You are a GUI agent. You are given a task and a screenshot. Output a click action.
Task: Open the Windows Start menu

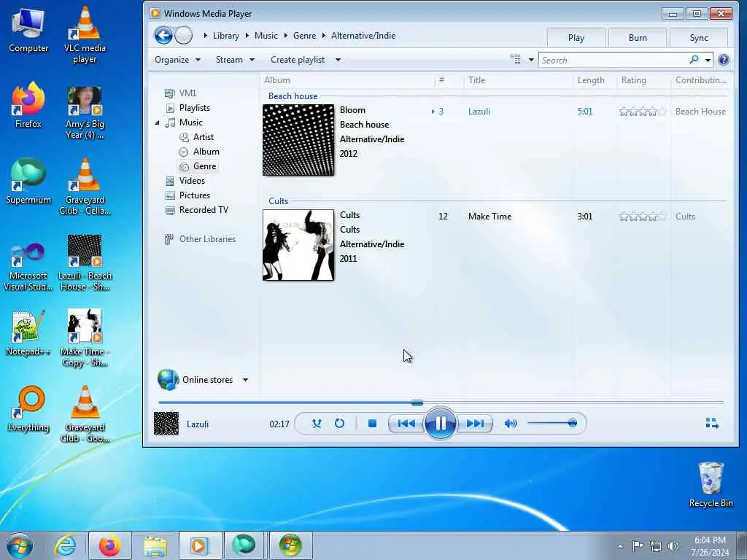20,545
